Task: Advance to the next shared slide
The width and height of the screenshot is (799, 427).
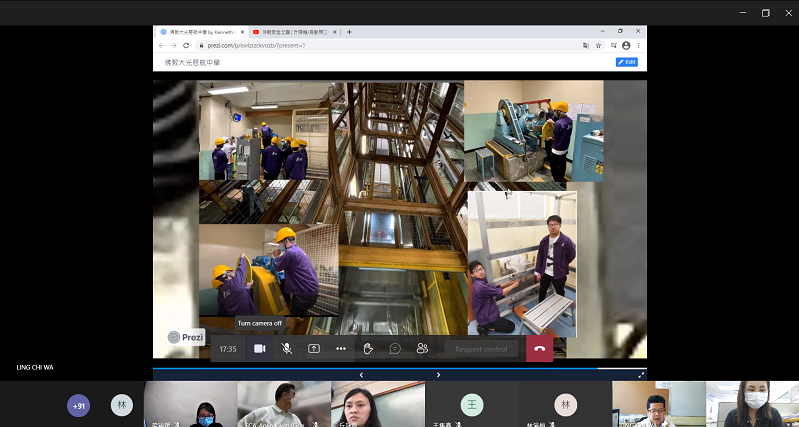Action: coord(438,375)
